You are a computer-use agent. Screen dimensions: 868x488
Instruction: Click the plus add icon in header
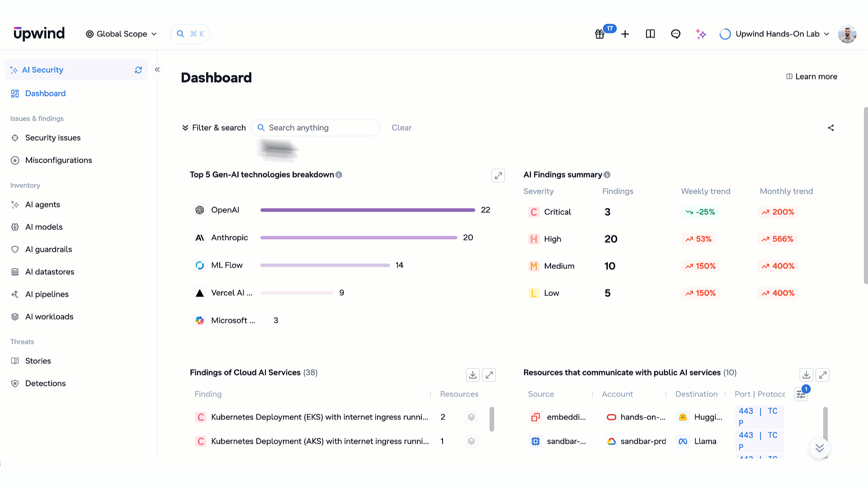coord(625,34)
